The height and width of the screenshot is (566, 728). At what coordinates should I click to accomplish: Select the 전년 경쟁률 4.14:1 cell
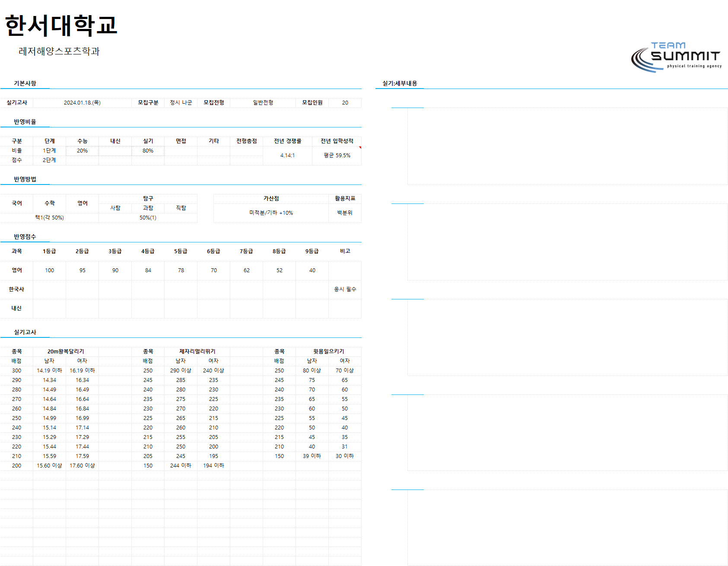[287, 155]
